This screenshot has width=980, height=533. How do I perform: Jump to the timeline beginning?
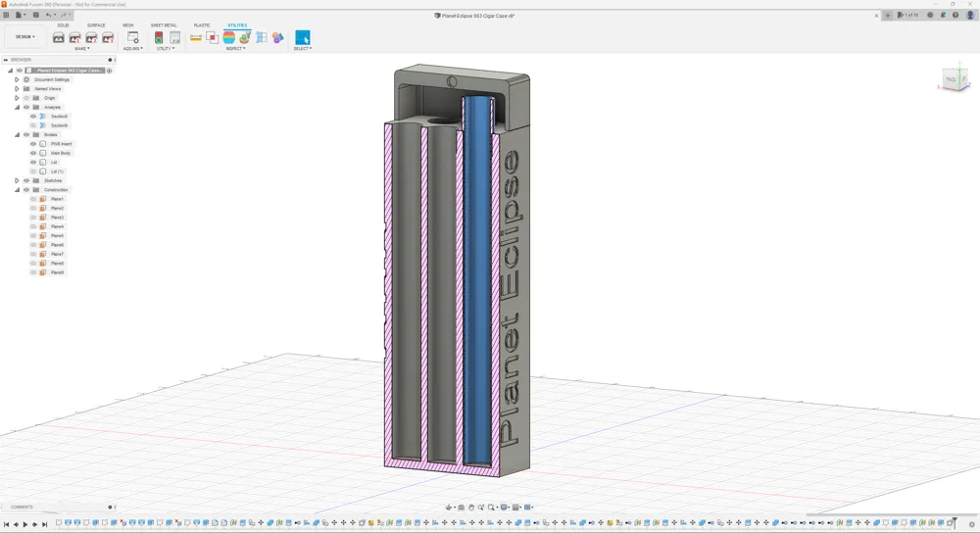pos(6,525)
